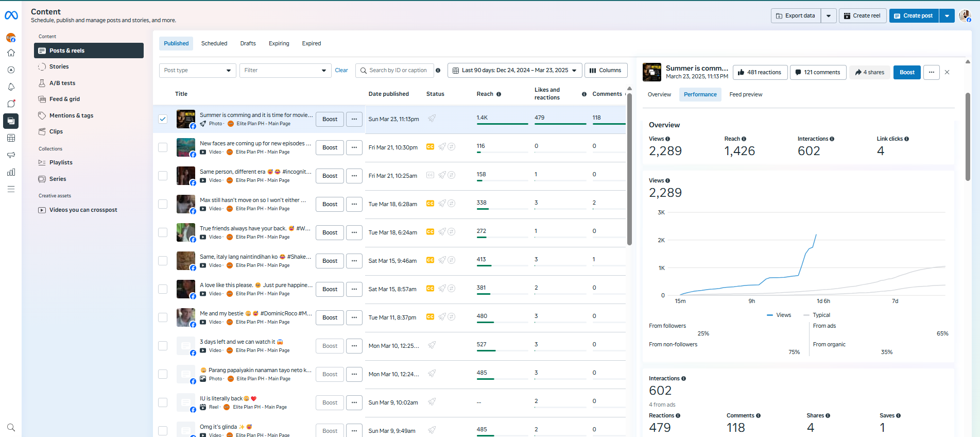Image resolution: width=980 pixels, height=437 pixels.
Task: Open the Ads megaphone icon
Action: point(11,155)
